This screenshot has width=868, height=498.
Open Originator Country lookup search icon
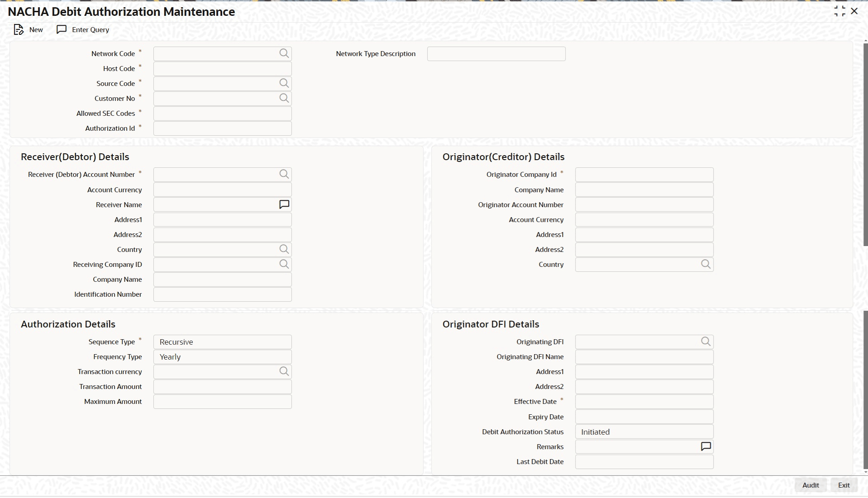[x=706, y=264]
